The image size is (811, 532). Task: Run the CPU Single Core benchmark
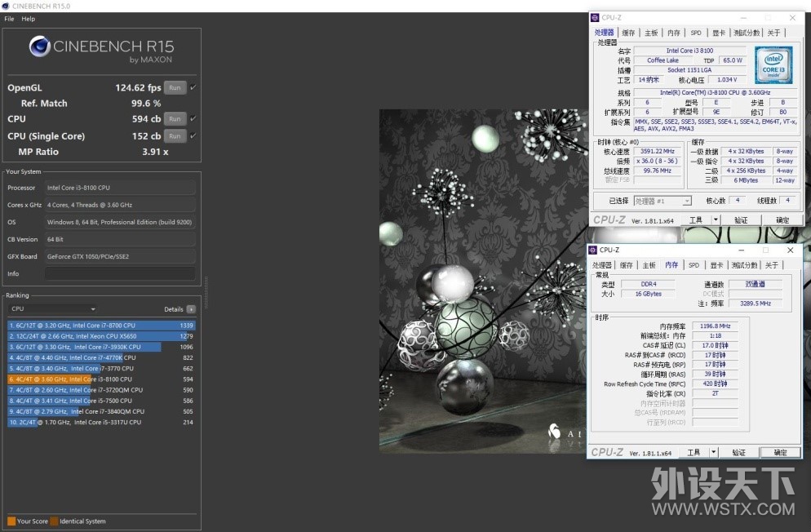tap(175, 136)
